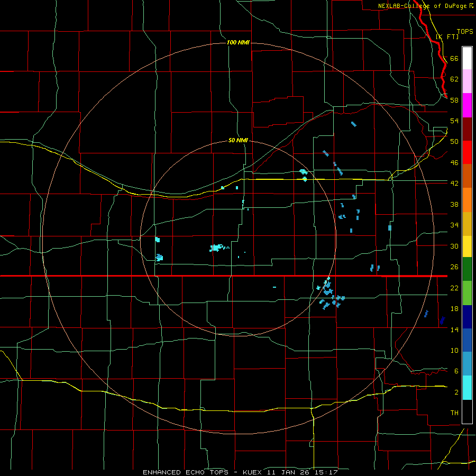Click the black TH legend swatch
This screenshot has height=476, width=476.
(467, 411)
